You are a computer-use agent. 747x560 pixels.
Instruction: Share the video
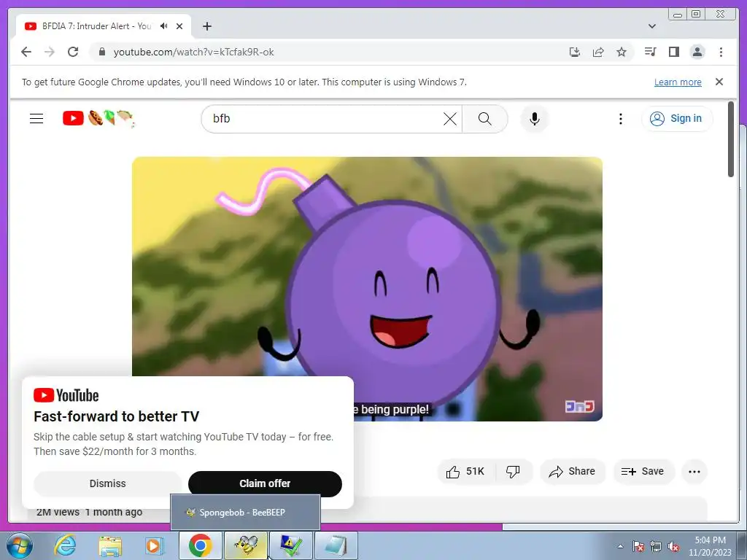coord(572,472)
